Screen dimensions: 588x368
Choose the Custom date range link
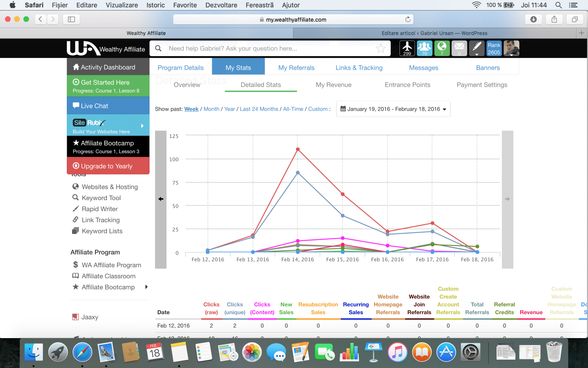318,109
